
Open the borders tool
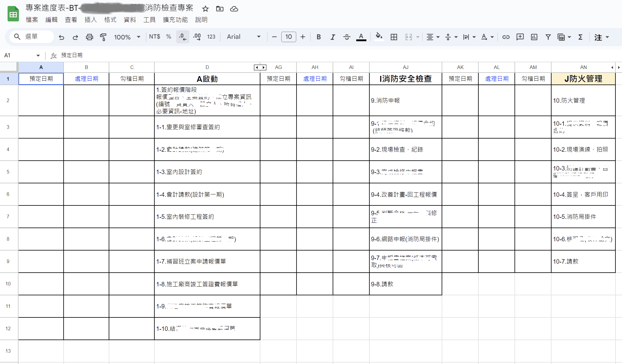coord(394,37)
